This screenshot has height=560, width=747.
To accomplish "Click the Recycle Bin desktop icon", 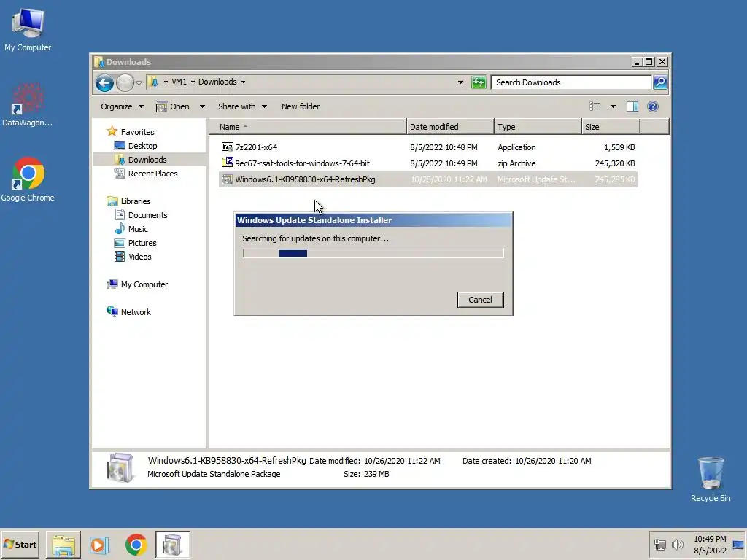I will tap(711, 480).
